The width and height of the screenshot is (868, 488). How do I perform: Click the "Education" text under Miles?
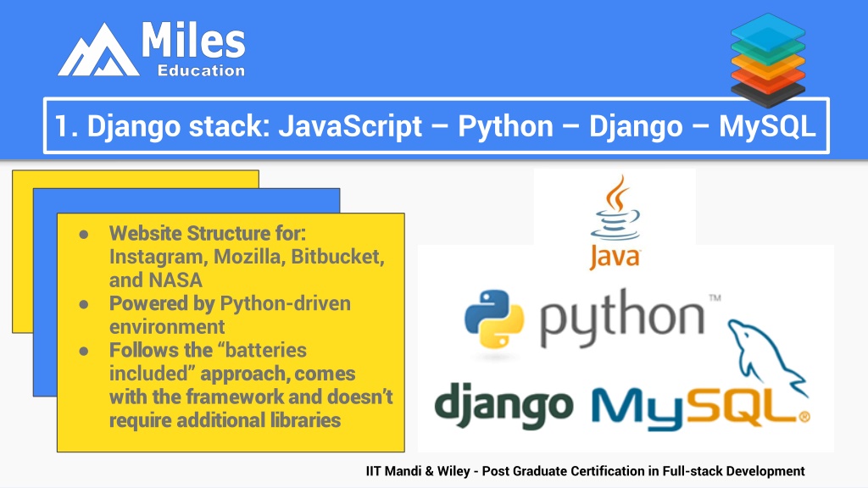tap(201, 71)
